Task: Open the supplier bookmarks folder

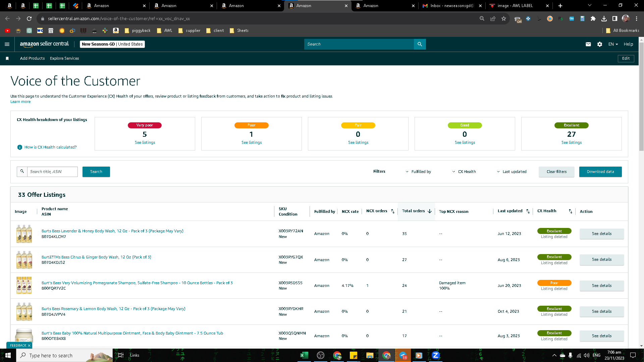Action: tap(190, 31)
